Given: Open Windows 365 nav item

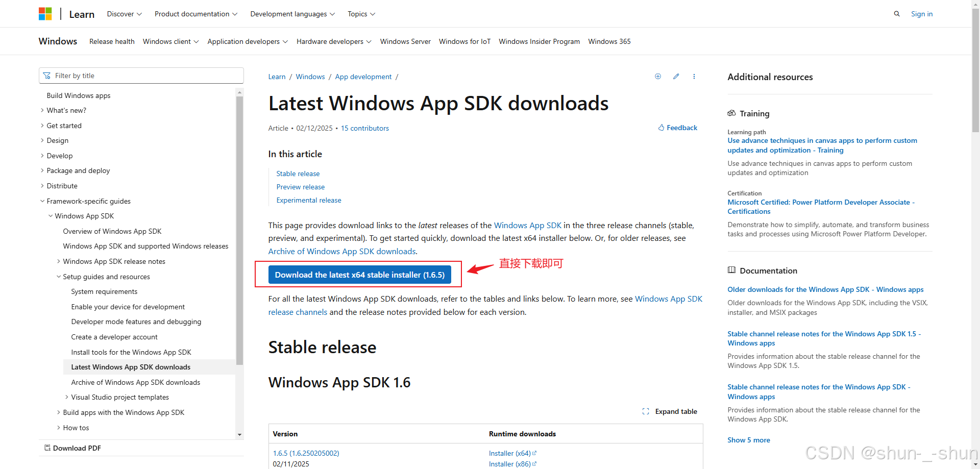Looking at the screenshot, I should click(609, 41).
